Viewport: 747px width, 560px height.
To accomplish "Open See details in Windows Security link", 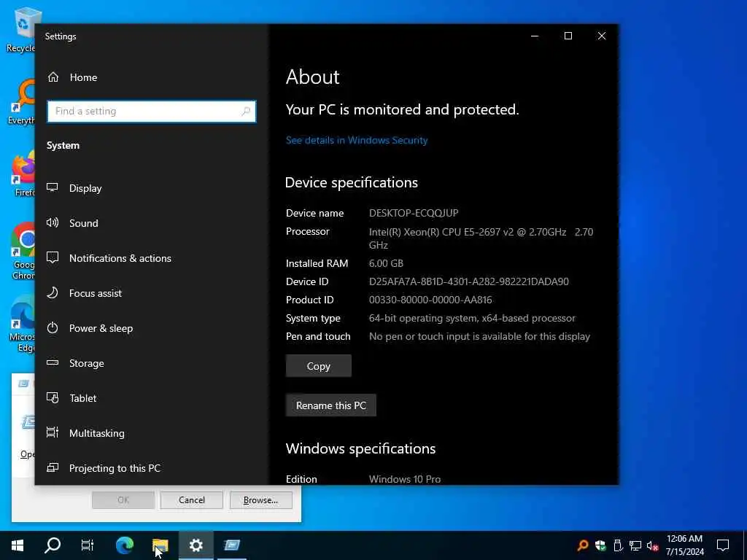I will coord(357,140).
